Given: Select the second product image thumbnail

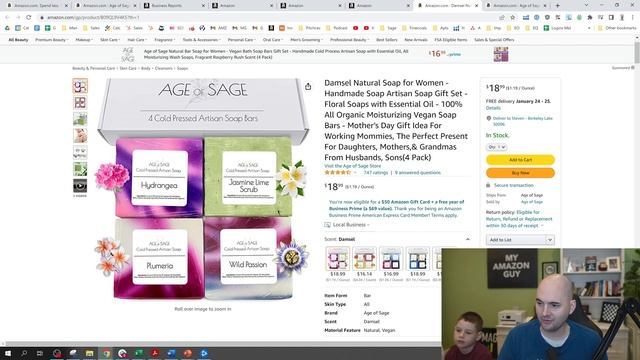Looking at the screenshot, I should [x=80, y=102].
